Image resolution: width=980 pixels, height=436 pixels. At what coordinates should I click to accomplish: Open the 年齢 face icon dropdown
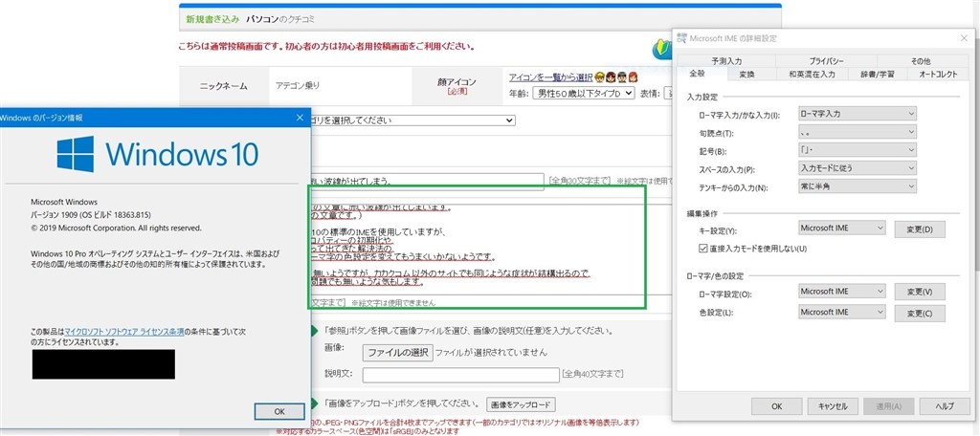coord(583,93)
